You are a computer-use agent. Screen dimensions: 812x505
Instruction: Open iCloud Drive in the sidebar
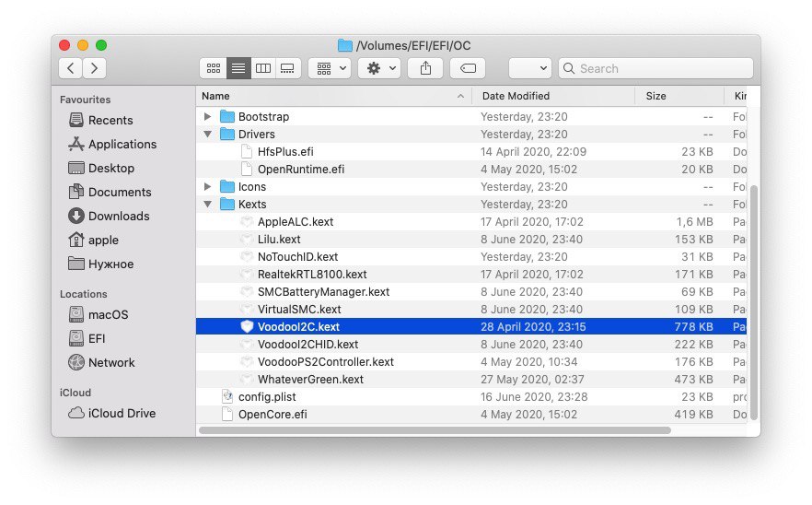click(x=112, y=413)
